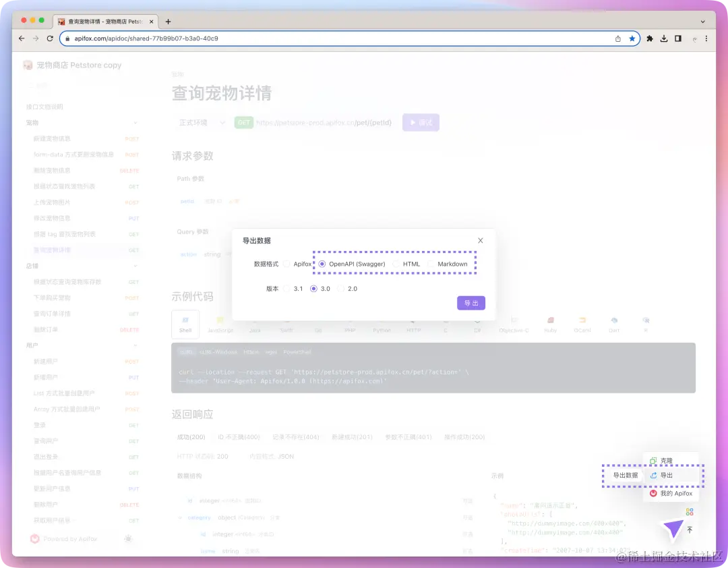Select the 参数不正确(401) response tab

click(x=408, y=437)
